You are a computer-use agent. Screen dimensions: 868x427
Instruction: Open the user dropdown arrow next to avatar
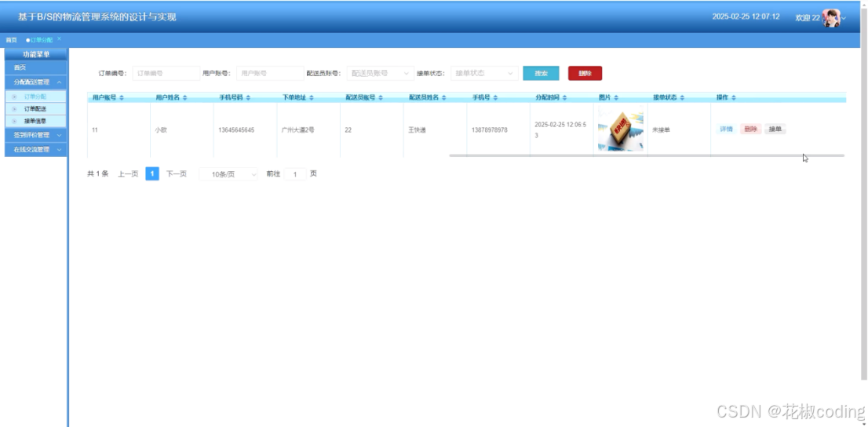pyautogui.click(x=844, y=18)
